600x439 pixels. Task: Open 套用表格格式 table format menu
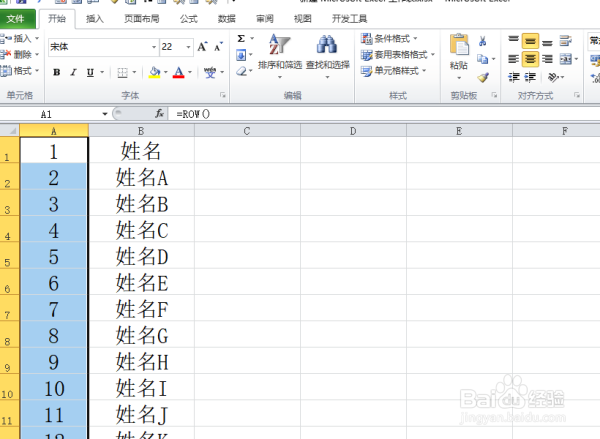click(x=398, y=55)
